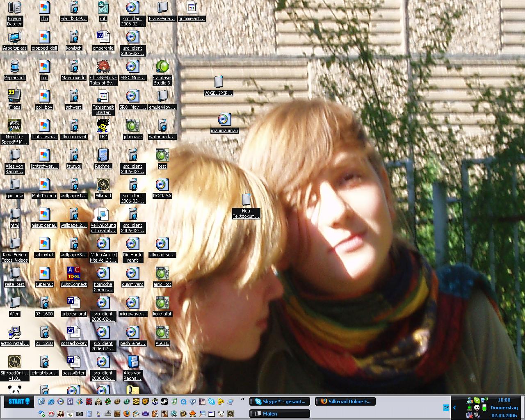Select the Arbeitsplatz desktop icon
This screenshot has width=525, height=420.
click(15, 38)
